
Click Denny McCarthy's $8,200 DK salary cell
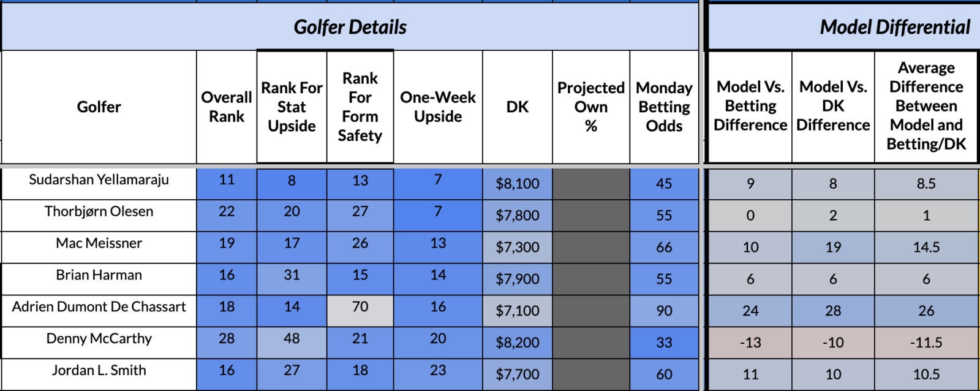coord(518,343)
